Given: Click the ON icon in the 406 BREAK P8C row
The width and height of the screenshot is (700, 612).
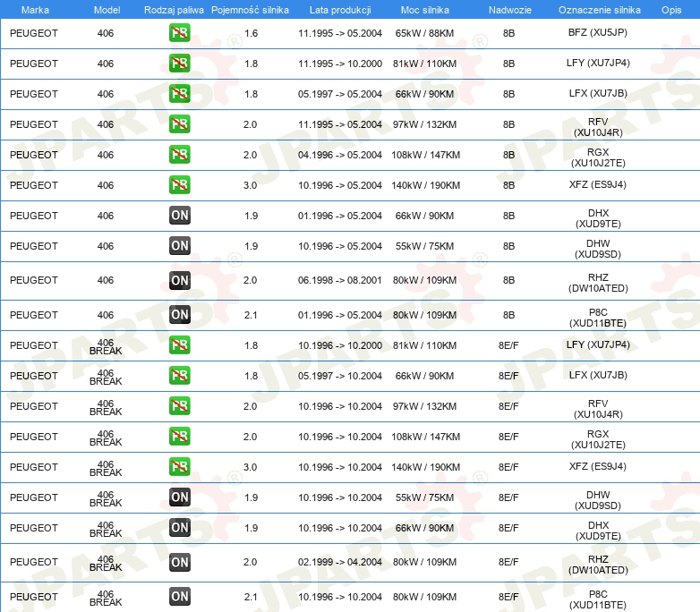Looking at the screenshot, I should (x=179, y=597).
